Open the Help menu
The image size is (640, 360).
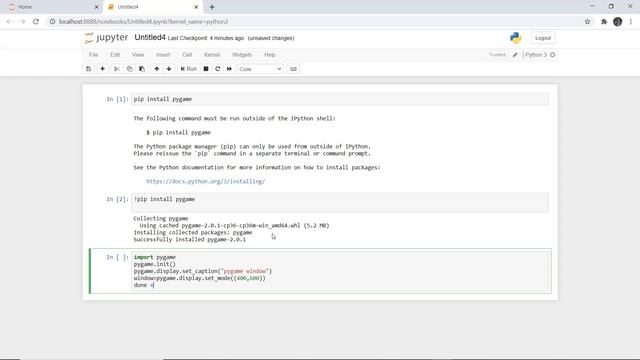click(x=270, y=55)
